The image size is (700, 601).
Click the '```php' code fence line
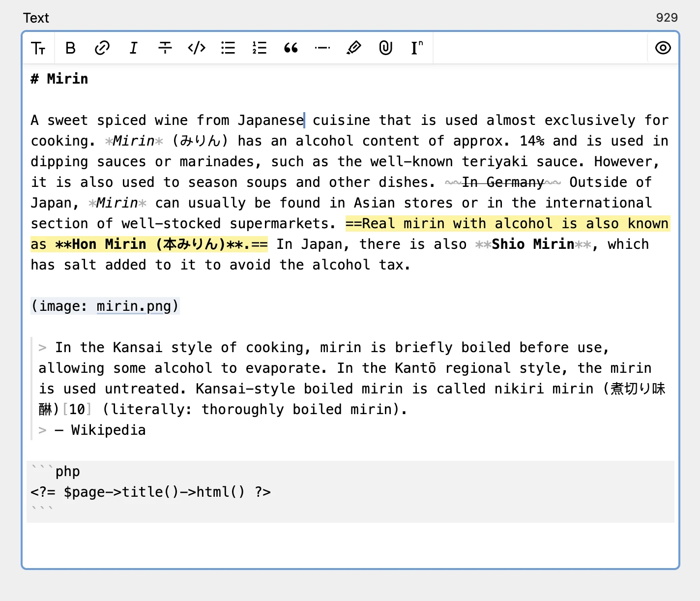click(x=56, y=471)
